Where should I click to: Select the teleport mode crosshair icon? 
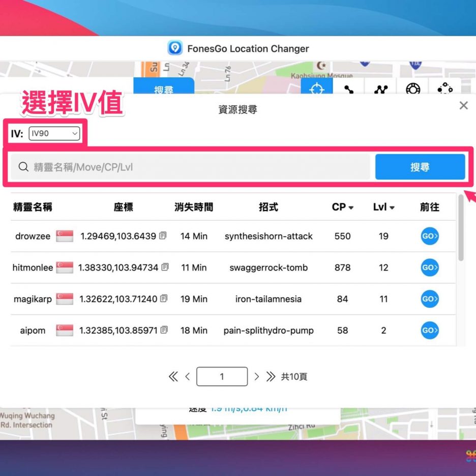click(316, 89)
